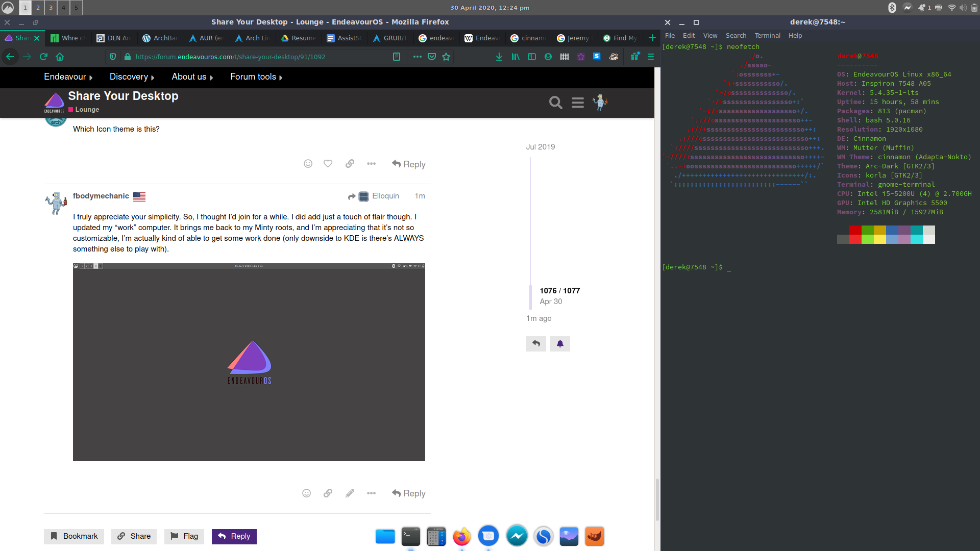Open Firefox reader view icon
This screenshot has height=551, width=980.
397,57
